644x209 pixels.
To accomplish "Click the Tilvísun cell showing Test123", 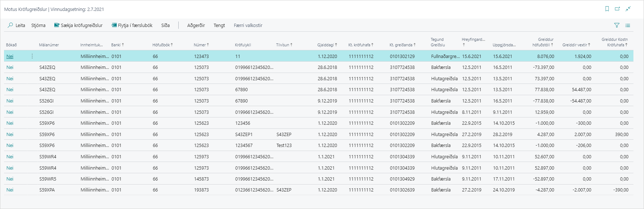I will tap(284, 146).
